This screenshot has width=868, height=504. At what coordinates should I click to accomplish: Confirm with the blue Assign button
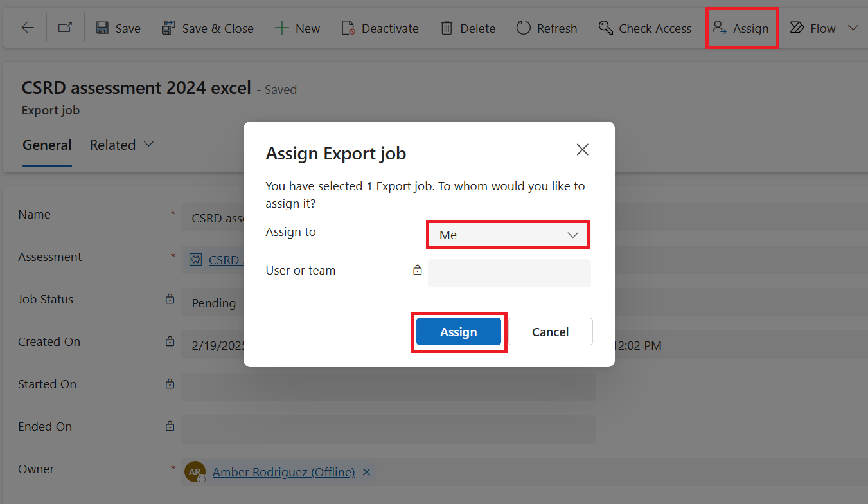[459, 332]
